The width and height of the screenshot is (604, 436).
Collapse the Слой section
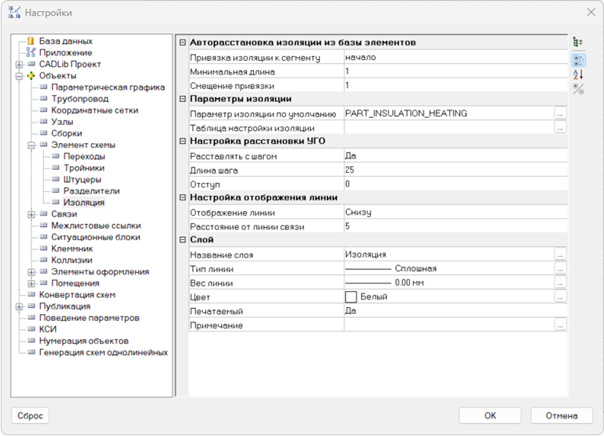tap(183, 240)
